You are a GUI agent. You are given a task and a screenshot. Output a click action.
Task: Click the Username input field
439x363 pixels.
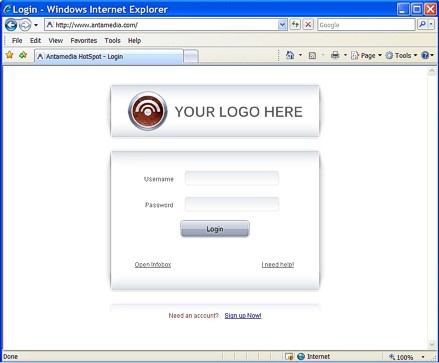pyautogui.click(x=232, y=178)
